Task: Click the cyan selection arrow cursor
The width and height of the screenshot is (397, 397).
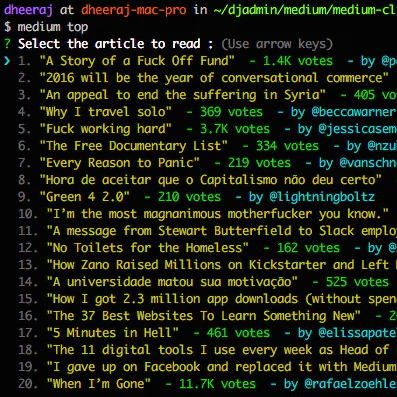Action: pyautogui.click(x=7, y=61)
